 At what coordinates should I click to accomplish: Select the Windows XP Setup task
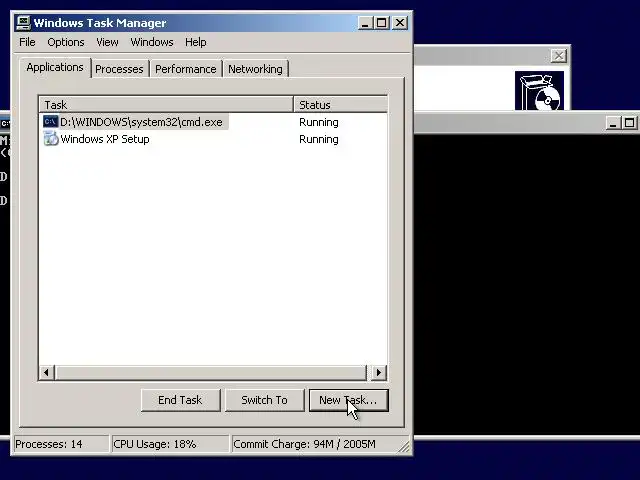point(97,139)
